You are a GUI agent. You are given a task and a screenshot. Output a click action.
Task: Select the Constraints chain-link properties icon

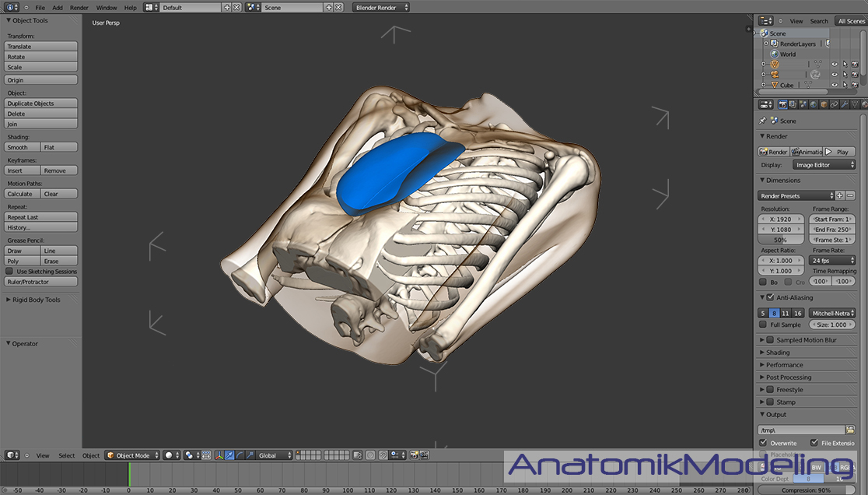click(x=834, y=104)
